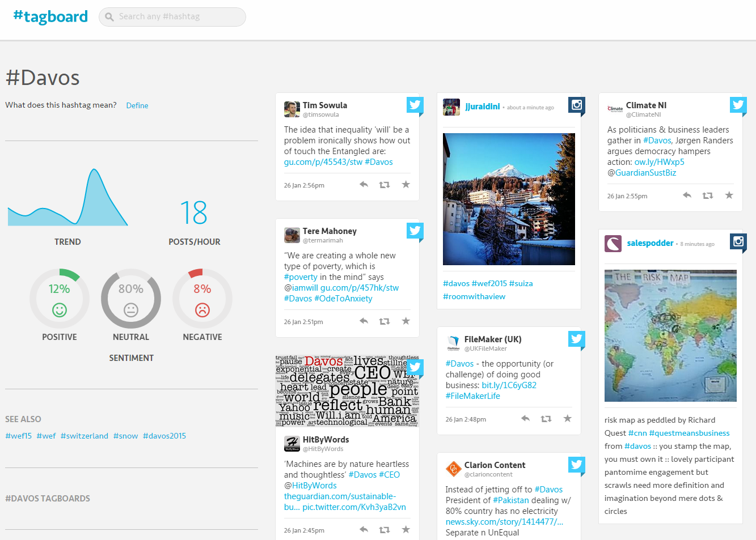The width and height of the screenshot is (756, 540).
Task: Click the #suiza hashtag
Action: click(x=521, y=283)
